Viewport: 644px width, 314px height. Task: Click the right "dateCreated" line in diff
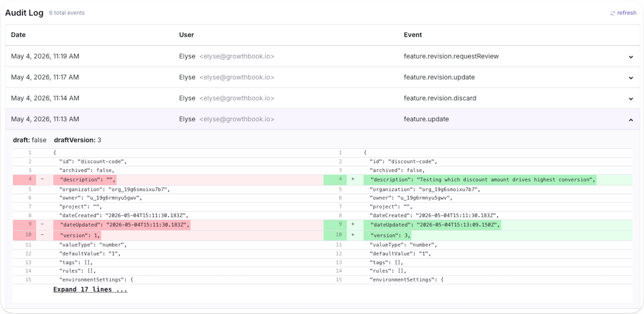click(x=434, y=216)
